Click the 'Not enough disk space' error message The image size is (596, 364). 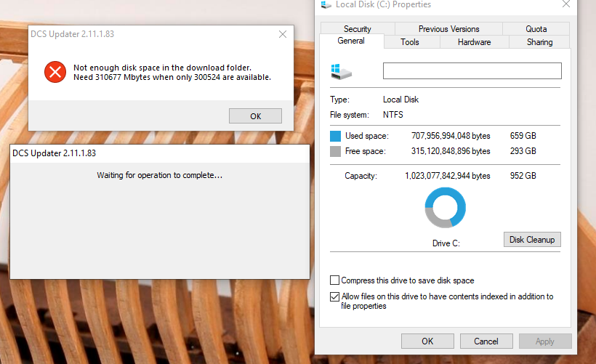[162, 68]
